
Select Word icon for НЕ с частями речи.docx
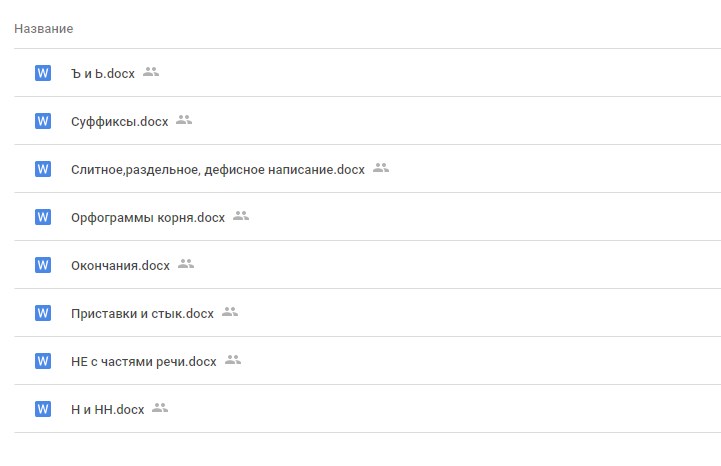tap(43, 361)
